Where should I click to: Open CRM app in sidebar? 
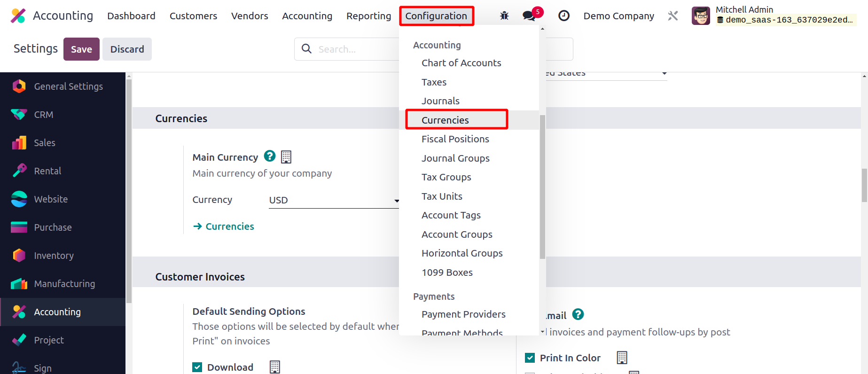point(44,115)
